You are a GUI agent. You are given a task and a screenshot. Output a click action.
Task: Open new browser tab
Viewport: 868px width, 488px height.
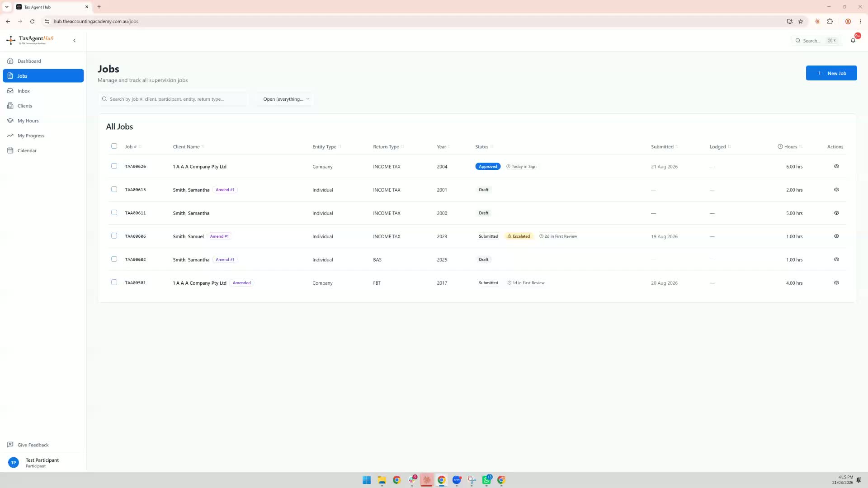[99, 7]
